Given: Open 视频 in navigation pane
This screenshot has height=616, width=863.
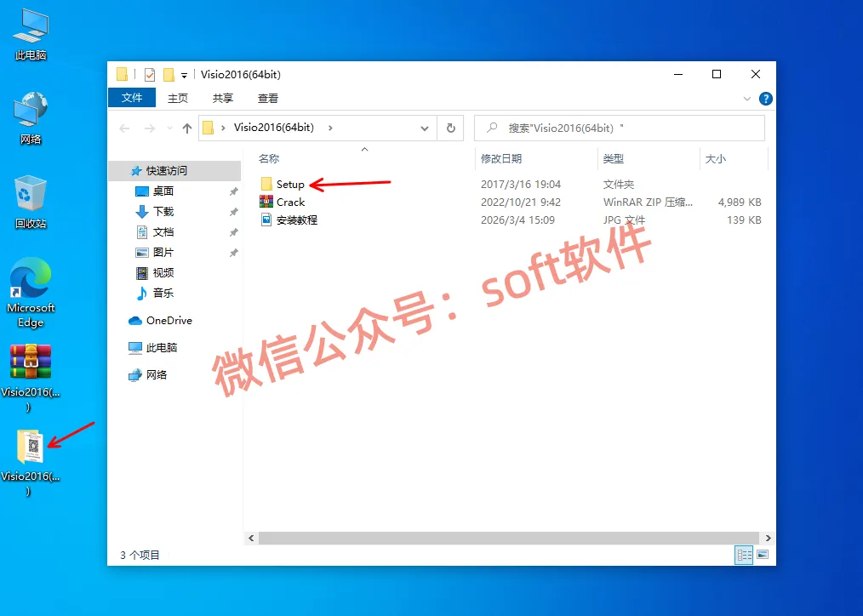Looking at the screenshot, I should (163, 273).
